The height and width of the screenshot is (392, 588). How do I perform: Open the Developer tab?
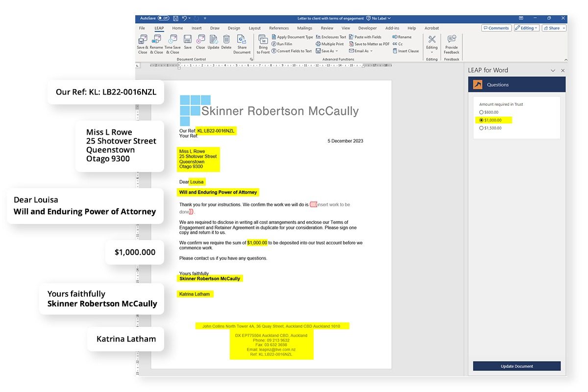point(367,28)
